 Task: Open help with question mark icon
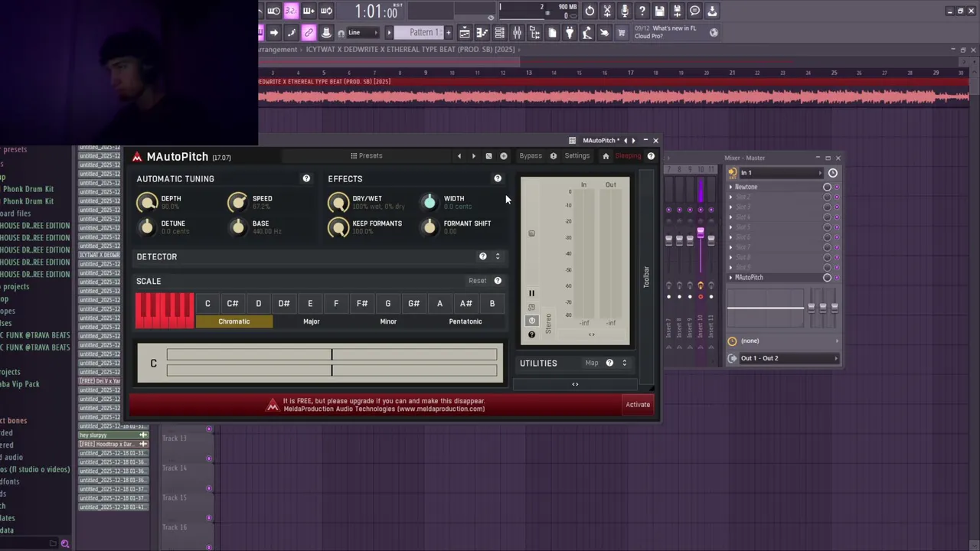(642, 11)
